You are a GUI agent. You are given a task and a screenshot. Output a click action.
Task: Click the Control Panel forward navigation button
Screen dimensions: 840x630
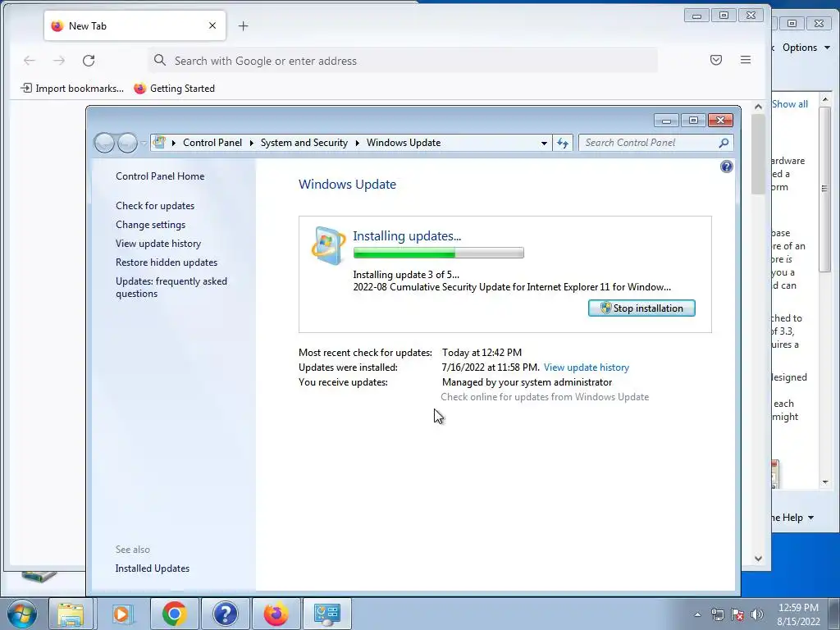pyautogui.click(x=127, y=143)
